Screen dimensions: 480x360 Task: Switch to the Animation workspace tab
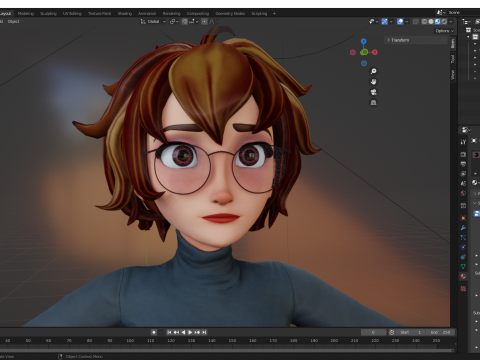pos(147,13)
